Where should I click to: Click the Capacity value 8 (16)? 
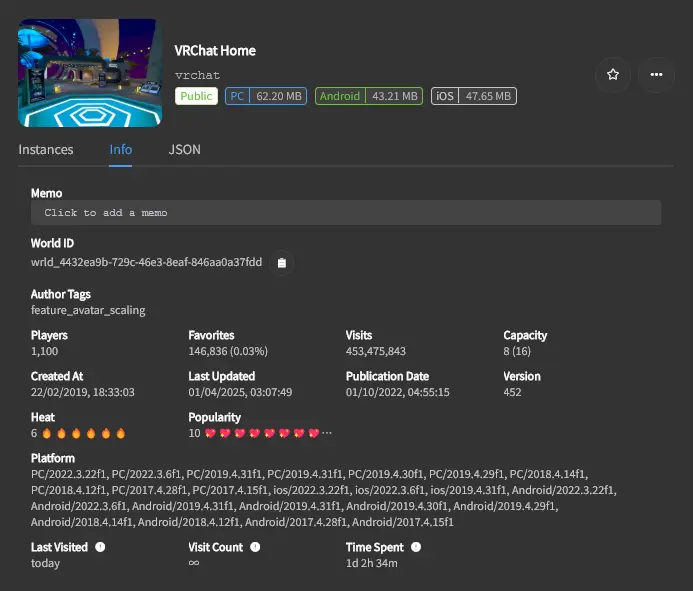tap(517, 351)
